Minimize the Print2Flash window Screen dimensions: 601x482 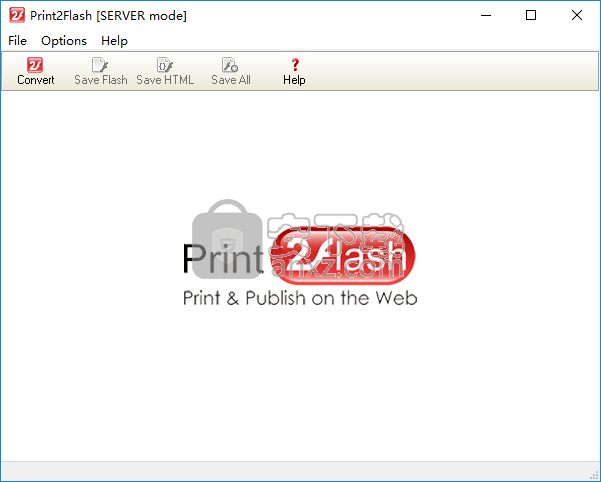click(486, 15)
